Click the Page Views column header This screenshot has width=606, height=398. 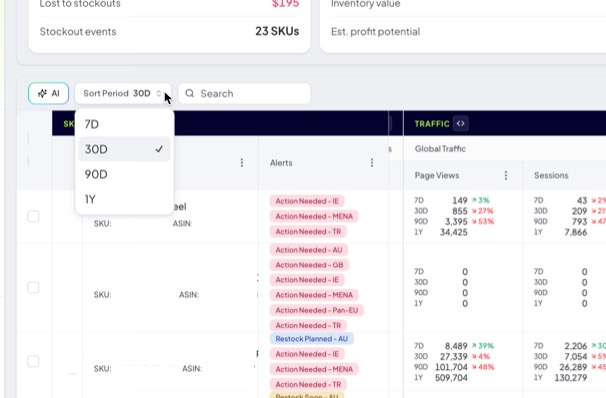(x=437, y=175)
